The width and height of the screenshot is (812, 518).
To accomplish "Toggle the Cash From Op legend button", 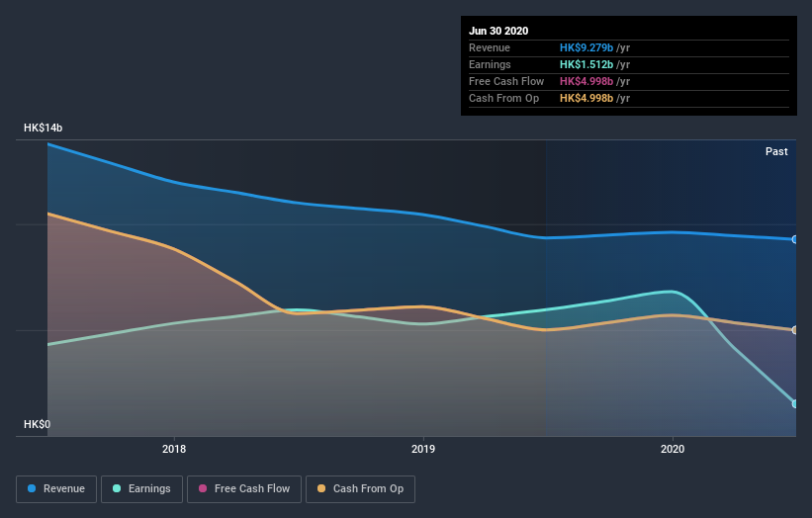I will point(360,489).
